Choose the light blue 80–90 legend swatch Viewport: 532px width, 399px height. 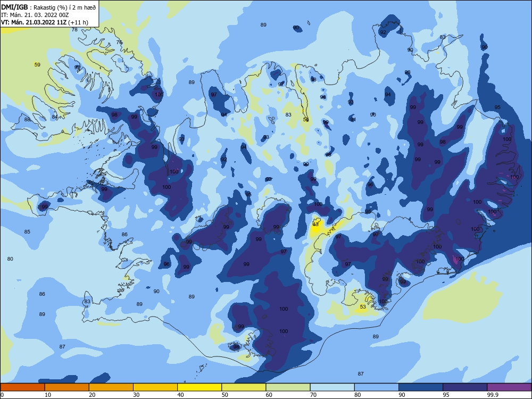(x=377, y=387)
